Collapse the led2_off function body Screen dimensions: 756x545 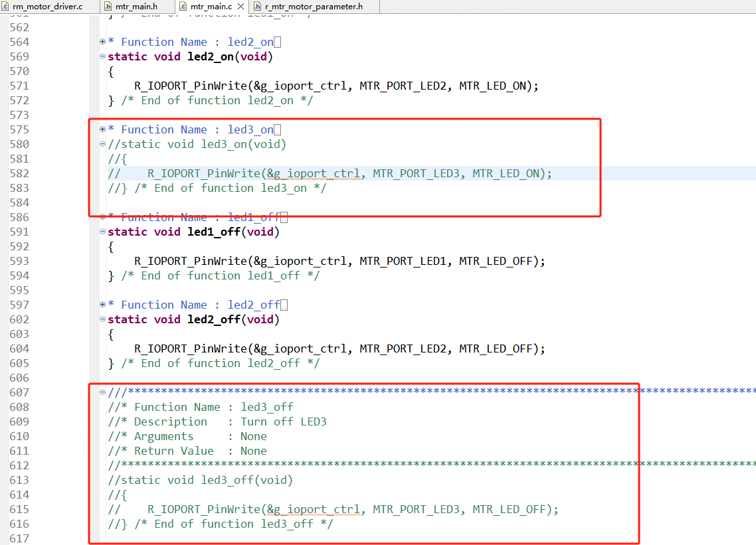click(102, 319)
